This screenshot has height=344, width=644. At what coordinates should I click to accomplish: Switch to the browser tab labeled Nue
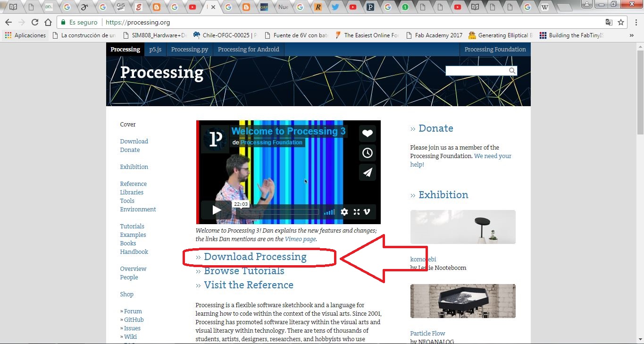(283, 7)
